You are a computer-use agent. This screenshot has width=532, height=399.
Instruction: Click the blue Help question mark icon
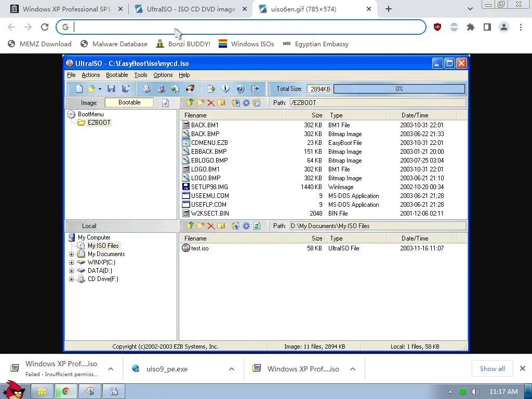240,89
